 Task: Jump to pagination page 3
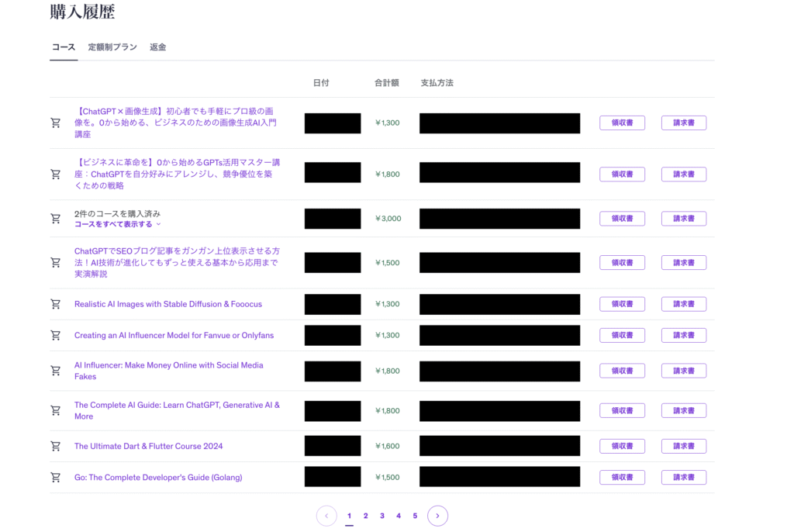[x=382, y=516]
